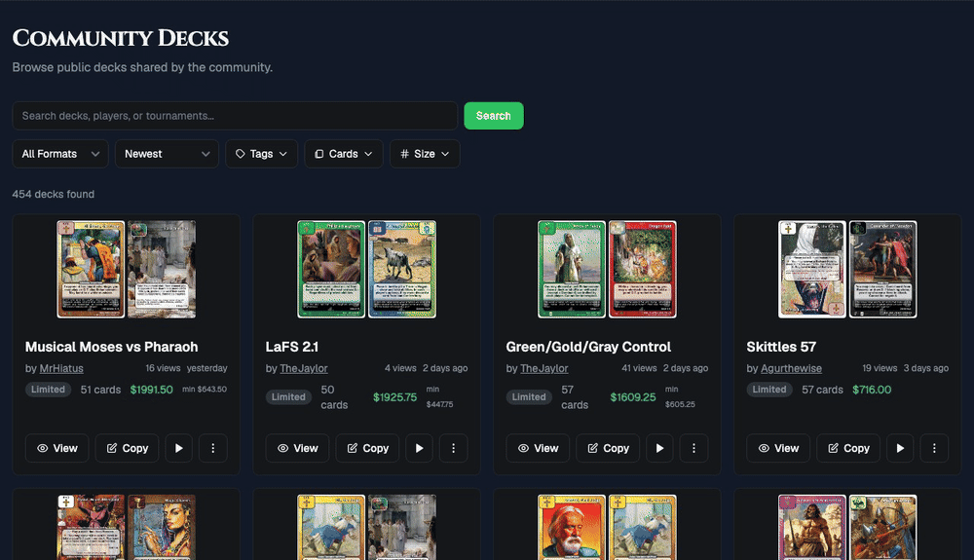
Task: Click the $1925.75 price value
Action: 395,396
